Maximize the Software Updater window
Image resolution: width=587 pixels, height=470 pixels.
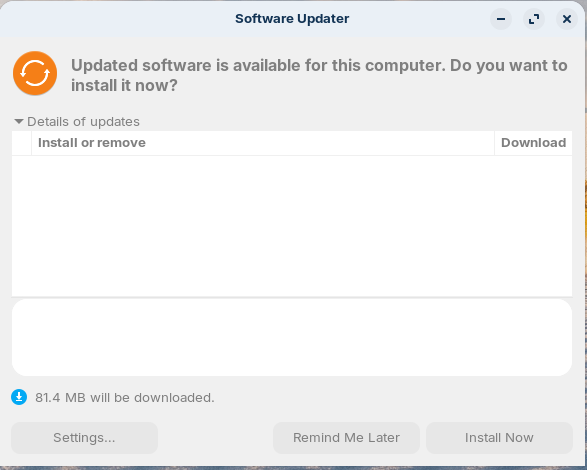pyautogui.click(x=534, y=19)
